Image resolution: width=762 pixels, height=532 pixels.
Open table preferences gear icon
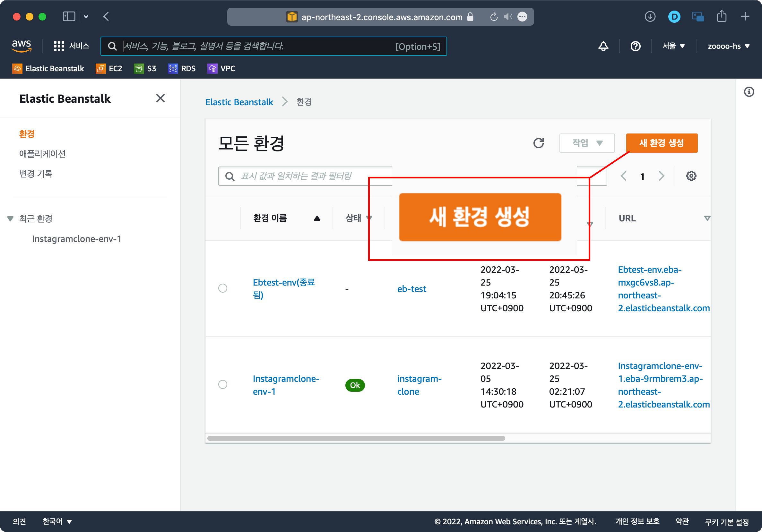click(x=691, y=176)
